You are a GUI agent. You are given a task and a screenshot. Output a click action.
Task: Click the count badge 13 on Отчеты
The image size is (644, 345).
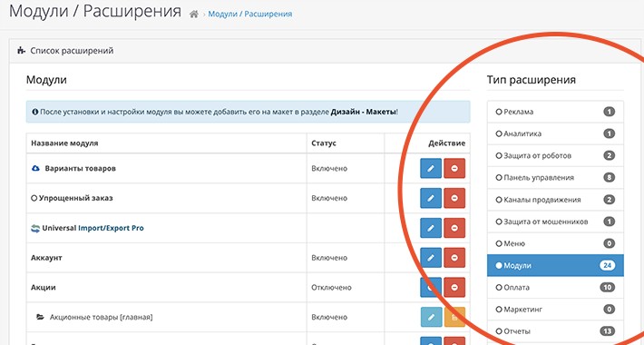coord(608,331)
